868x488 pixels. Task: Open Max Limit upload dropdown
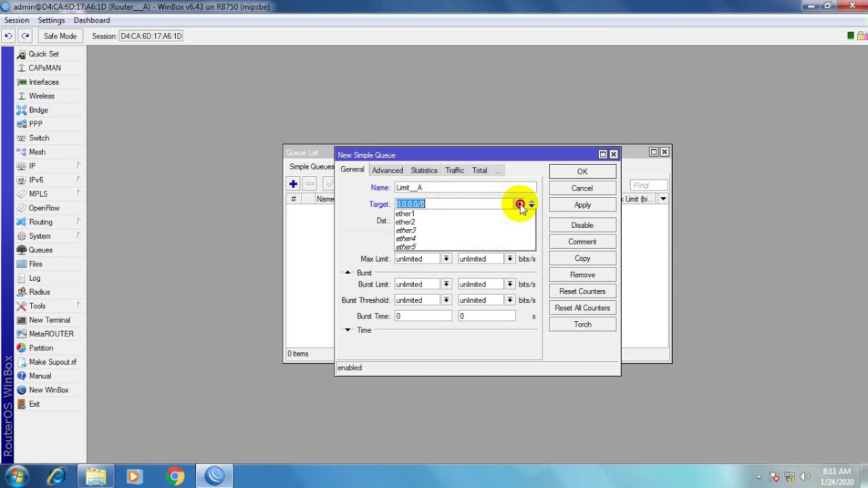(x=446, y=259)
